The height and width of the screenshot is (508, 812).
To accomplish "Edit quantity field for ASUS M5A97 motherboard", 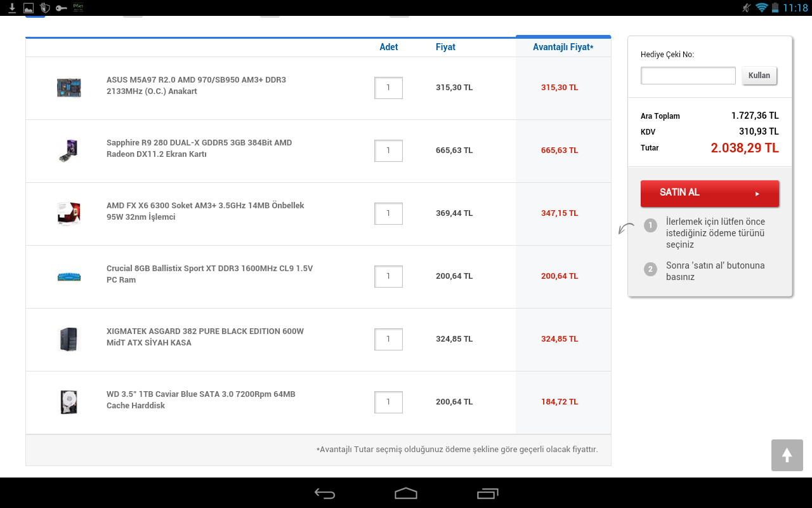I will coord(388,88).
